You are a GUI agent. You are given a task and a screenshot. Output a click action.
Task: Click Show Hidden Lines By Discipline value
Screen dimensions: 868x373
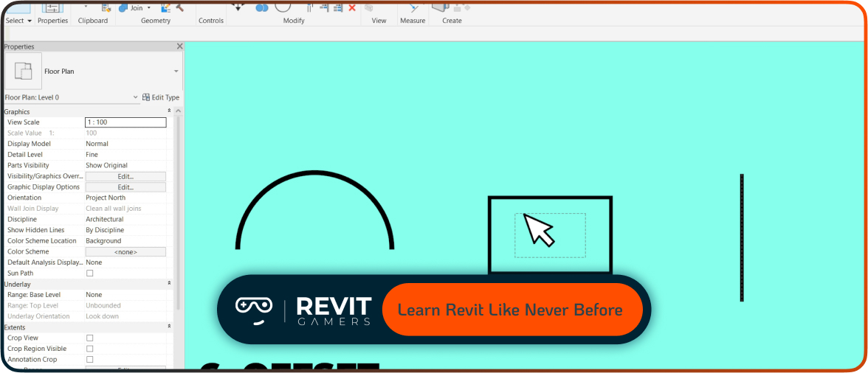point(105,230)
